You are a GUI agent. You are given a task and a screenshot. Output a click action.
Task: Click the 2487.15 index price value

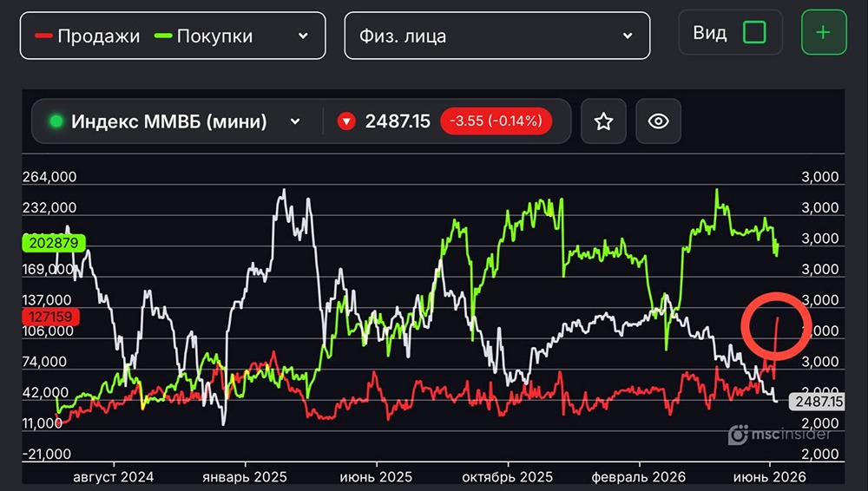pos(398,121)
